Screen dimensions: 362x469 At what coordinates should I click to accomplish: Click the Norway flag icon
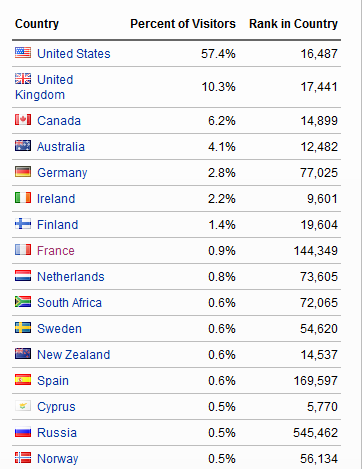(x=23, y=458)
